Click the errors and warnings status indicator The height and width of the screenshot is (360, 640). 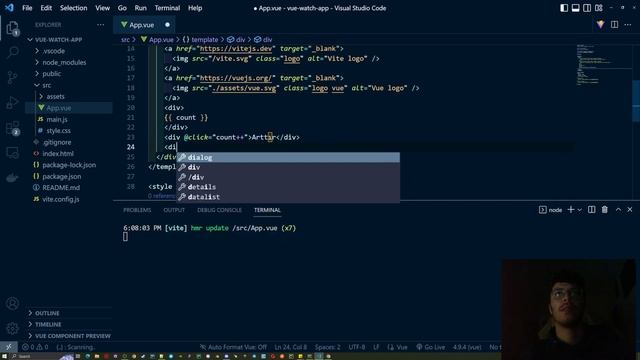tap(35, 347)
